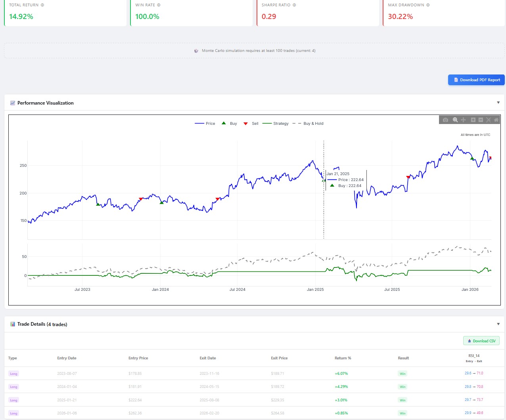506x420 pixels.
Task: Click info icon beside Max Drawdown
Action: click(428, 5)
